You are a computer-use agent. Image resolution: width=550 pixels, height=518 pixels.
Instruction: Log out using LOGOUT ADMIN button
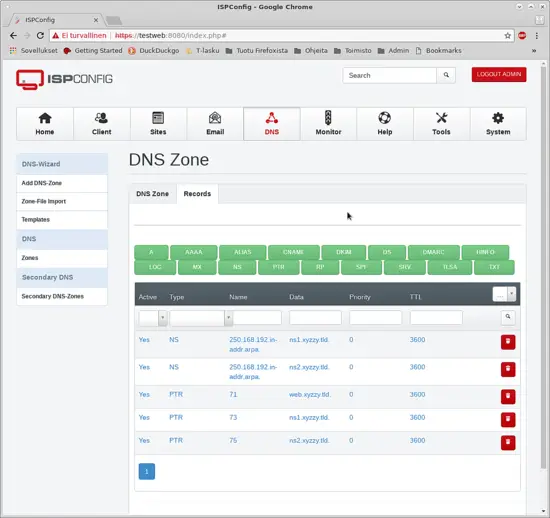tap(499, 74)
